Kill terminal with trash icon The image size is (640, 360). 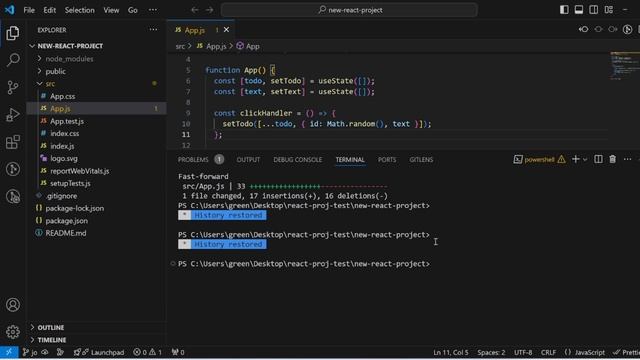coord(613,159)
